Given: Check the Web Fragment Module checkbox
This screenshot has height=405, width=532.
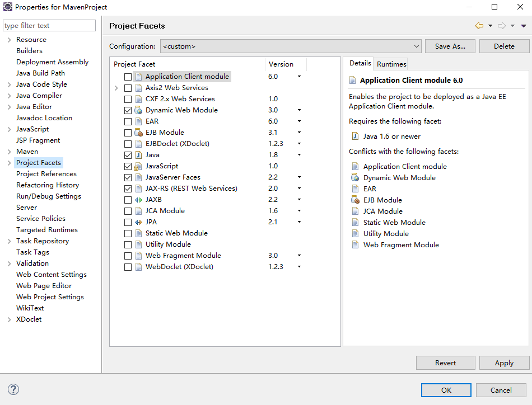Looking at the screenshot, I should click(x=128, y=256).
